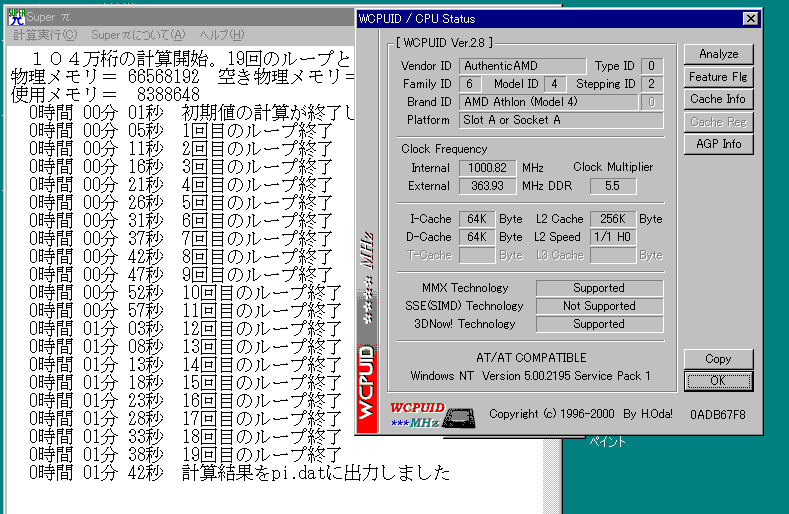This screenshot has height=514, width=789.
Task: Click the 12回目のループ終了 line at 01分03秒
Action: coord(185,329)
